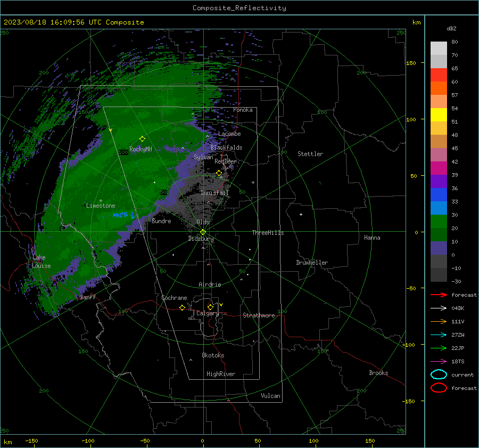Click the red forecast arrow in legend
The image size is (479, 448).
pos(439,295)
